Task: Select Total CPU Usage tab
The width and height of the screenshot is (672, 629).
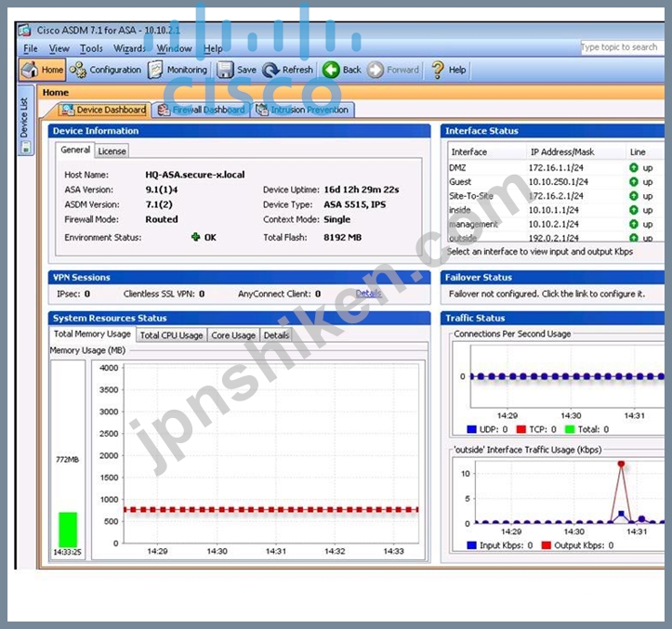Action: pos(171,335)
